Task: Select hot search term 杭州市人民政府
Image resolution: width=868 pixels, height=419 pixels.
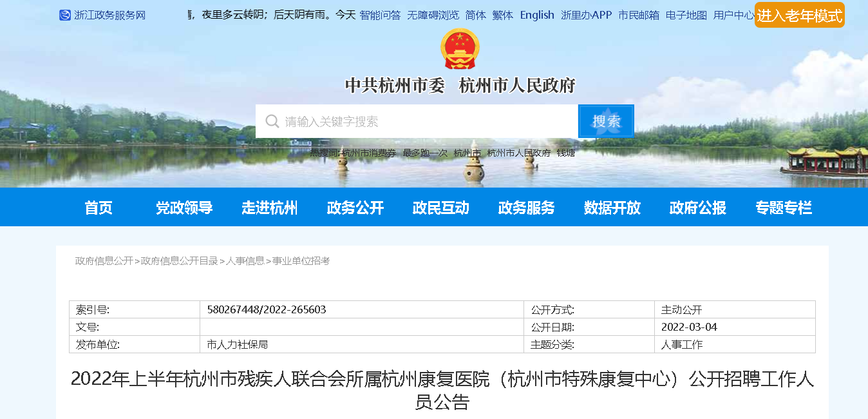Action: tap(519, 153)
